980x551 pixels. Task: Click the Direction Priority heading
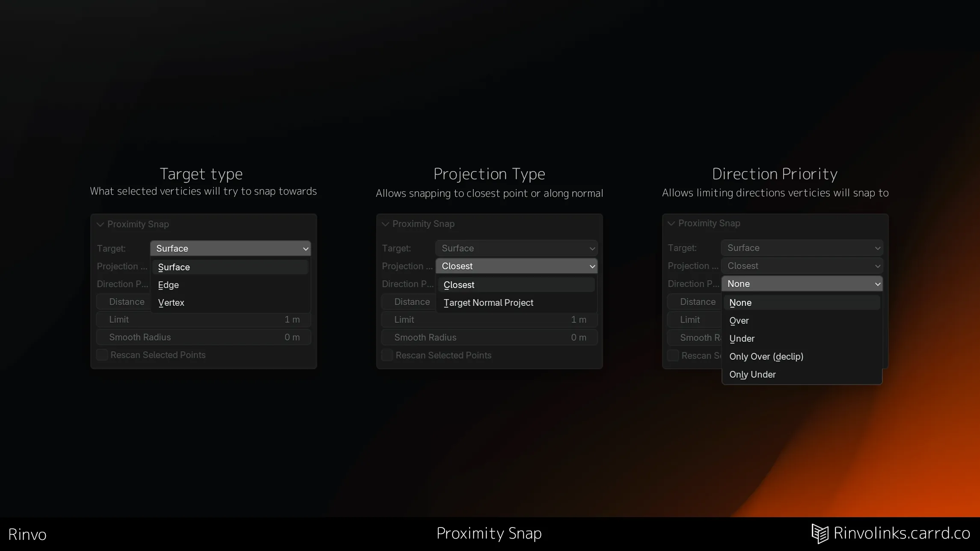pyautogui.click(x=775, y=174)
